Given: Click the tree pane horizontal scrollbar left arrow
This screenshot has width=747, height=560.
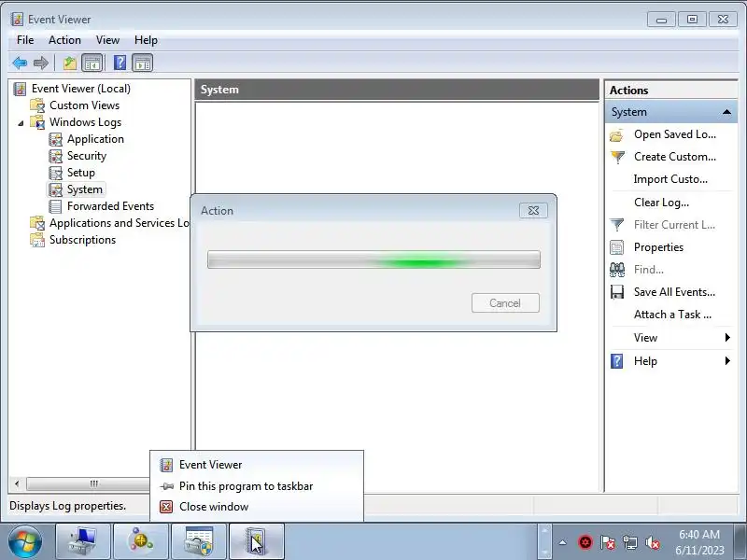Looking at the screenshot, I should [x=17, y=483].
